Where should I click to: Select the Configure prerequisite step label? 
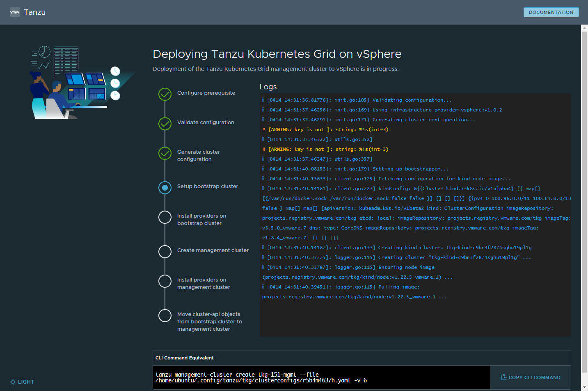tap(206, 93)
